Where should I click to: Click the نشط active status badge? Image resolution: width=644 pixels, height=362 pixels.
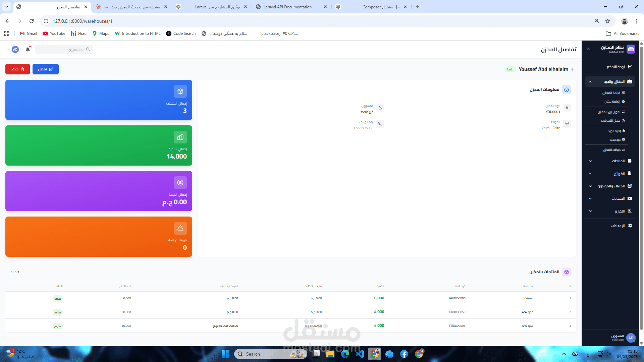(510, 69)
